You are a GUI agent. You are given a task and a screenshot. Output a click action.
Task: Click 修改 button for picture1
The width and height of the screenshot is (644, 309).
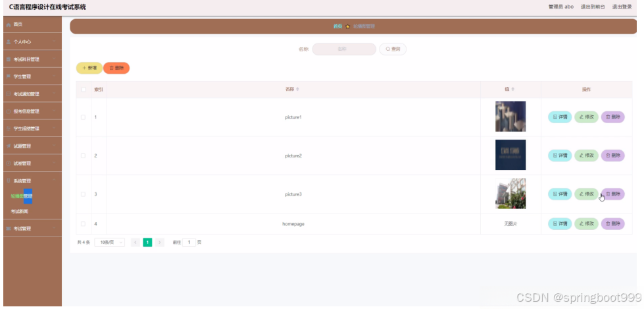click(x=587, y=117)
